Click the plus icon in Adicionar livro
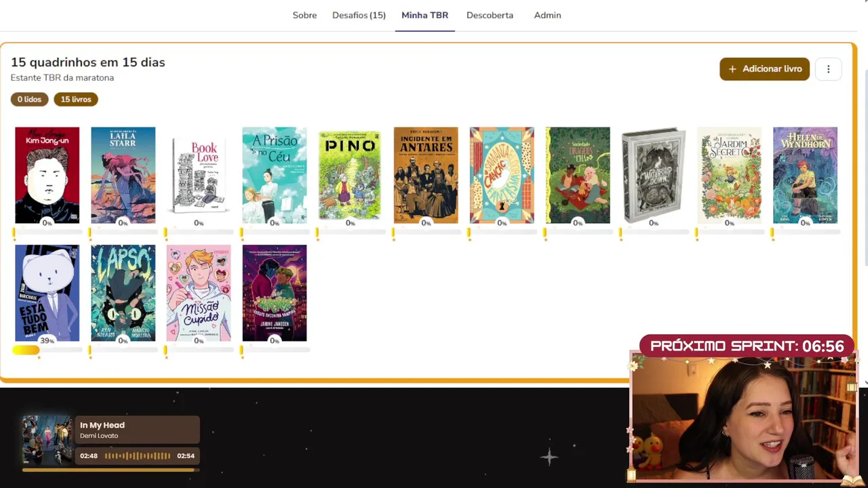 (732, 69)
